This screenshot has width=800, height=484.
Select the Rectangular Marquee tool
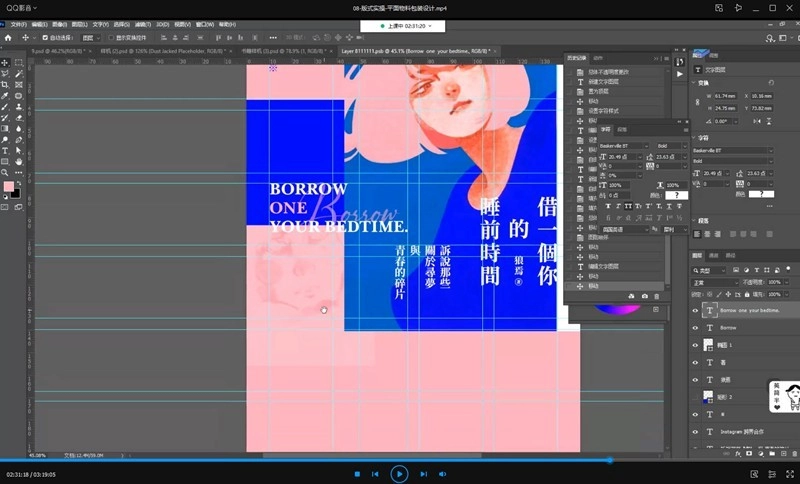18,62
